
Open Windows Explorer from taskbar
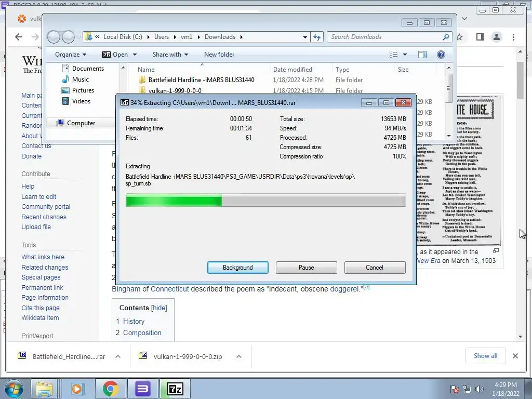click(x=44, y=389)
